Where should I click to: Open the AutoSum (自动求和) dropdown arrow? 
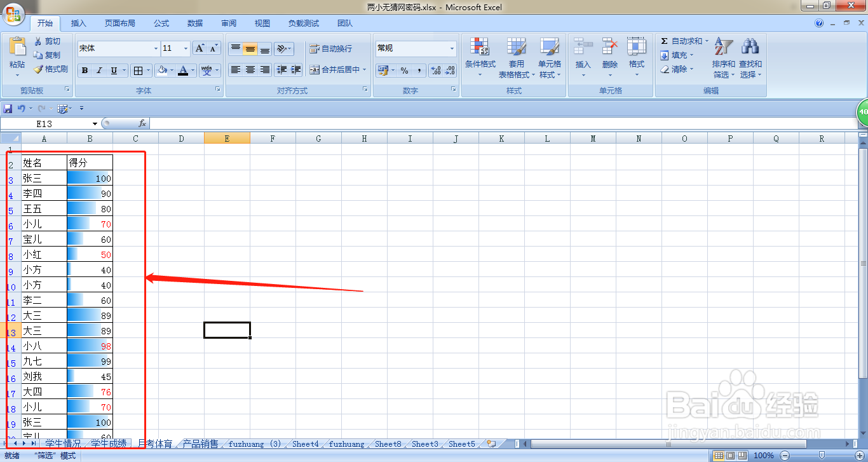[707, 41]
